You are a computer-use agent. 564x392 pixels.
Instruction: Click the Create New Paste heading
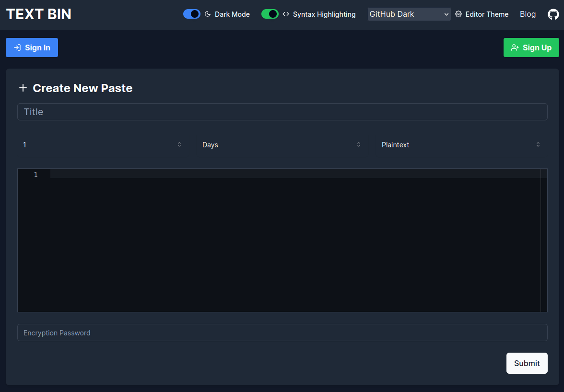pos(82,88)
